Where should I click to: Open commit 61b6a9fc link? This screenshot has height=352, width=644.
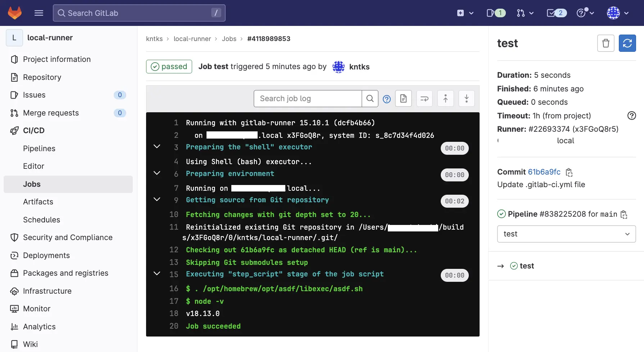pyautogui.click(x=544, y=172)
